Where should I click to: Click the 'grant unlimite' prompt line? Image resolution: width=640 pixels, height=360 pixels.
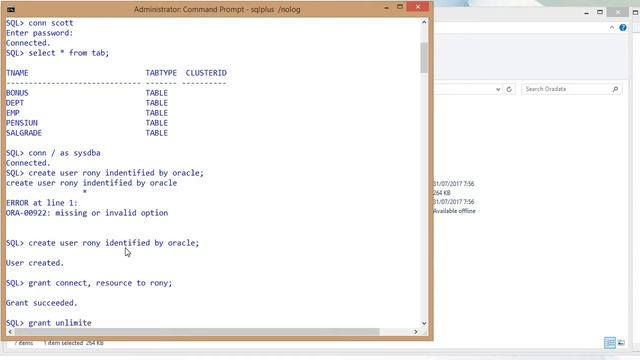(x=49, y=323)
